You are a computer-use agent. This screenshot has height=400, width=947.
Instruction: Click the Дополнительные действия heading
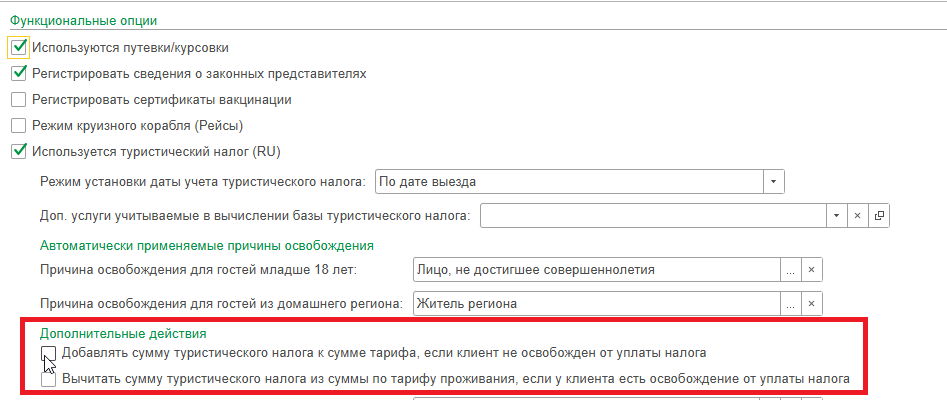[123, 333]
